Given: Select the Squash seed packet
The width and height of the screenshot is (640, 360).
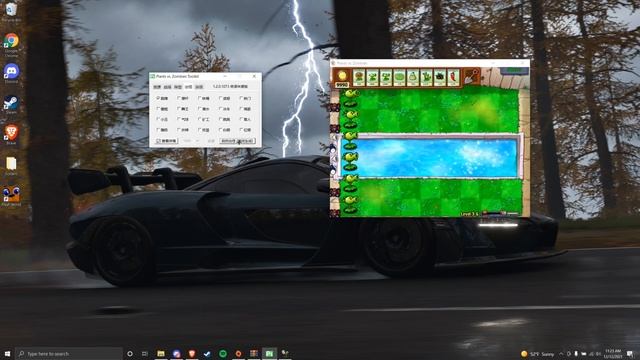Looking at the screenshot, I should 413,77.
